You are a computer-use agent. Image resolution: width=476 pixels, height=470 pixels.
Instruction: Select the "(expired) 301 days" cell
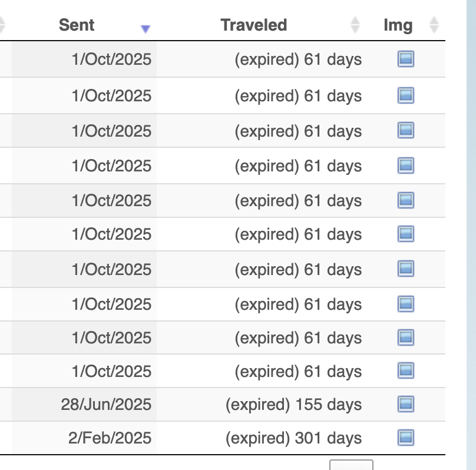coord(293,438)
